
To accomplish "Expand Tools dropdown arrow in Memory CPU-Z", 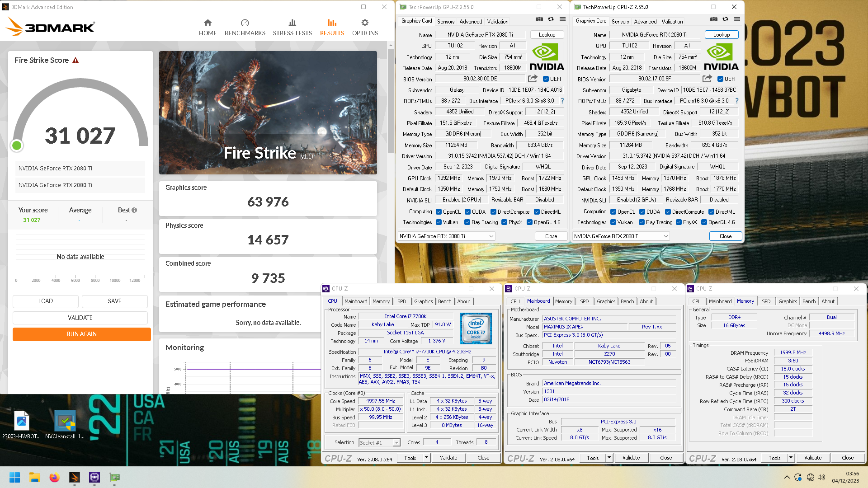I will [x=791, y=458].
